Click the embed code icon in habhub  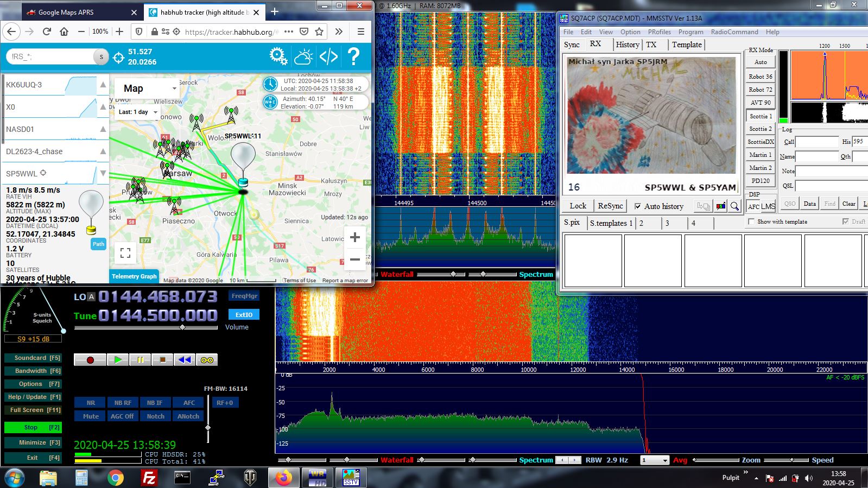[328, 56]
